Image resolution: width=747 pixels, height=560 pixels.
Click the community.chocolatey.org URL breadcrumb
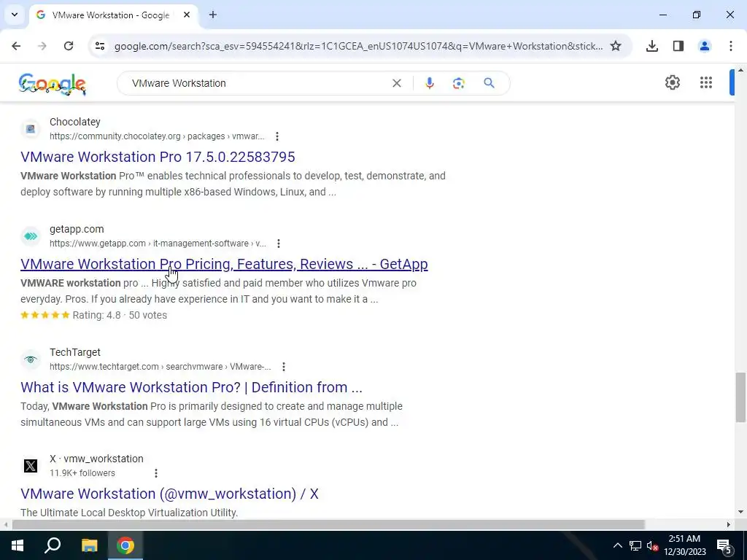(157, 136)
